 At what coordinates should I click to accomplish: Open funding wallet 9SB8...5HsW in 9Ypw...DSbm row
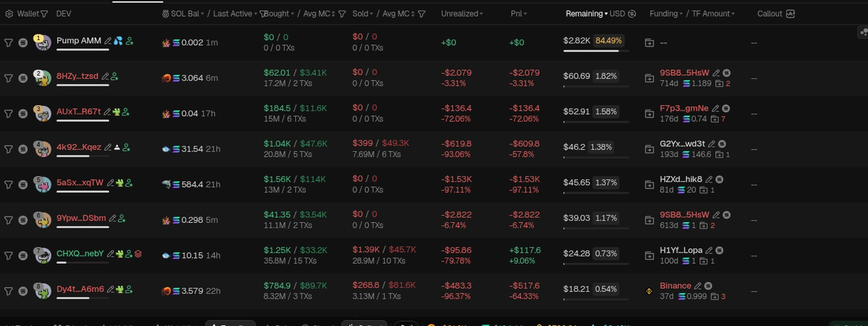pos(684,215)
